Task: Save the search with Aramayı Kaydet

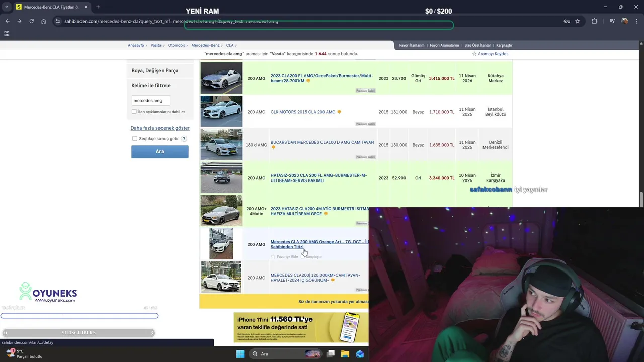Action: [x=490, y=54]
